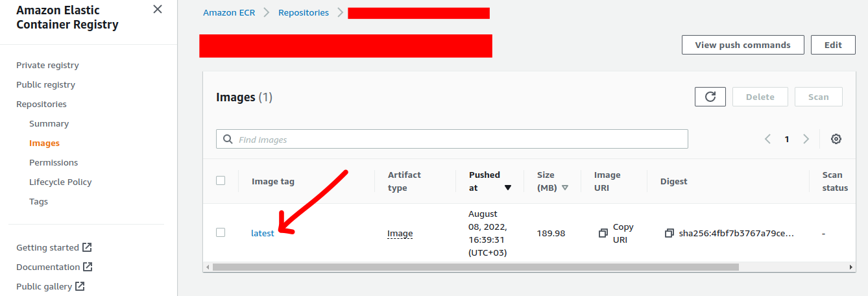Click next page chevron in pagination
The height and width of the screenshot is (296, 868).
[x=806, y=139]
